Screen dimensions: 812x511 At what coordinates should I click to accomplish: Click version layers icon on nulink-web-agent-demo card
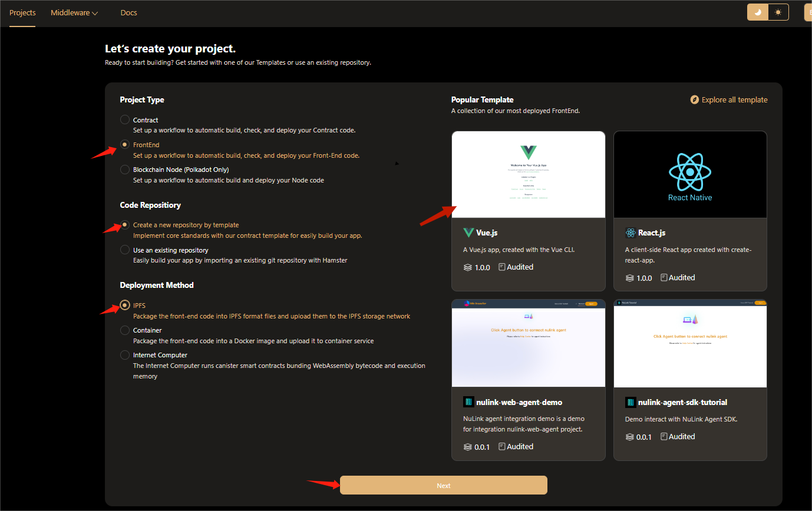(468, 447)
